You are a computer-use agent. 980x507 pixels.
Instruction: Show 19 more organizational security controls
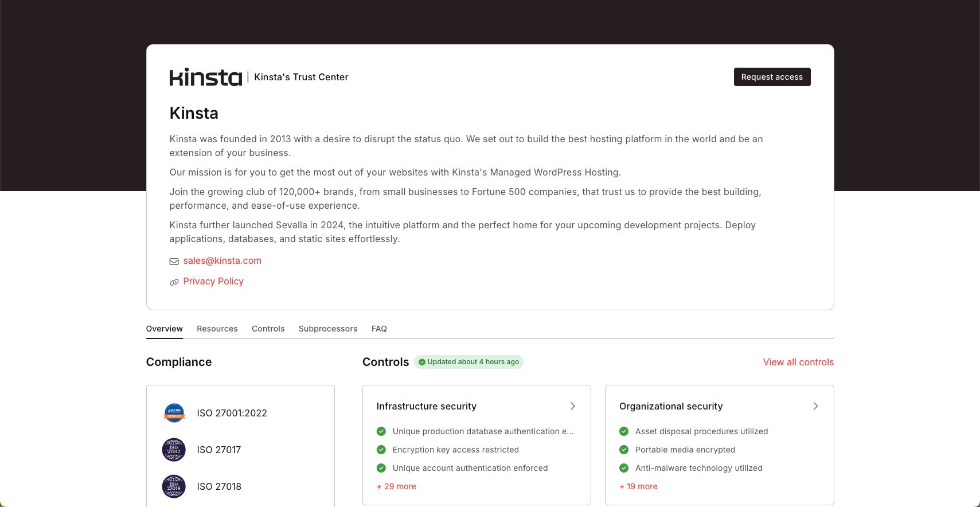tap(638, 486)
